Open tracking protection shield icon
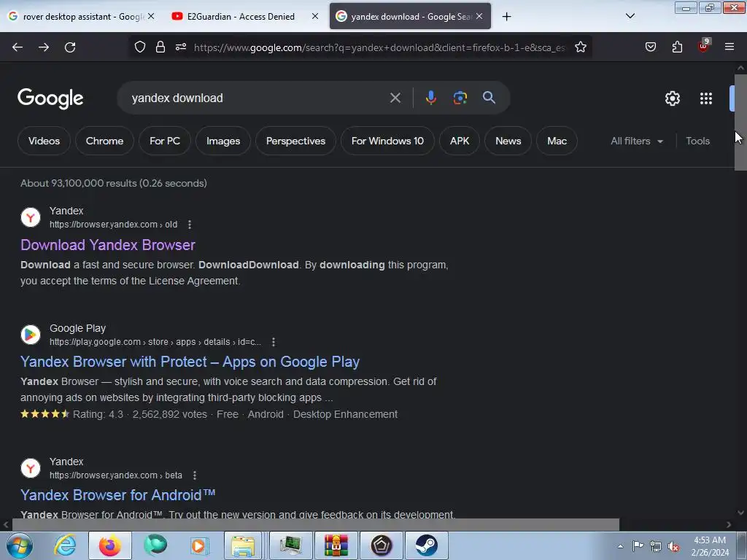Screen dimensions: 747x560 point(139,47)
